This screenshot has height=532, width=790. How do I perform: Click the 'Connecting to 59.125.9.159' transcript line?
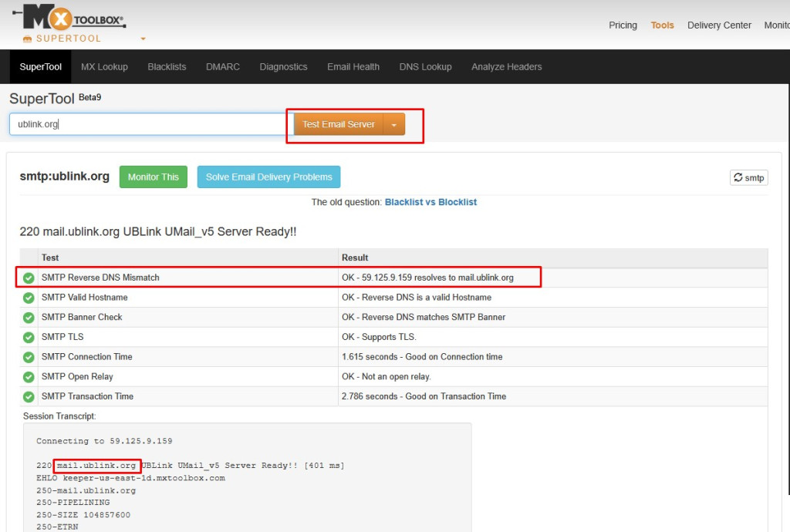[104, 441]
